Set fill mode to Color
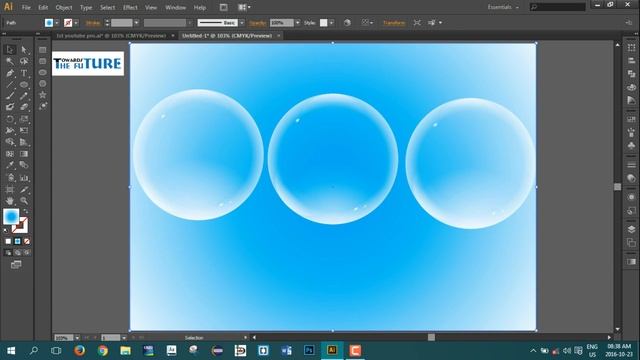The width and height of the screenshot is (640, 360). click(8, 241)
